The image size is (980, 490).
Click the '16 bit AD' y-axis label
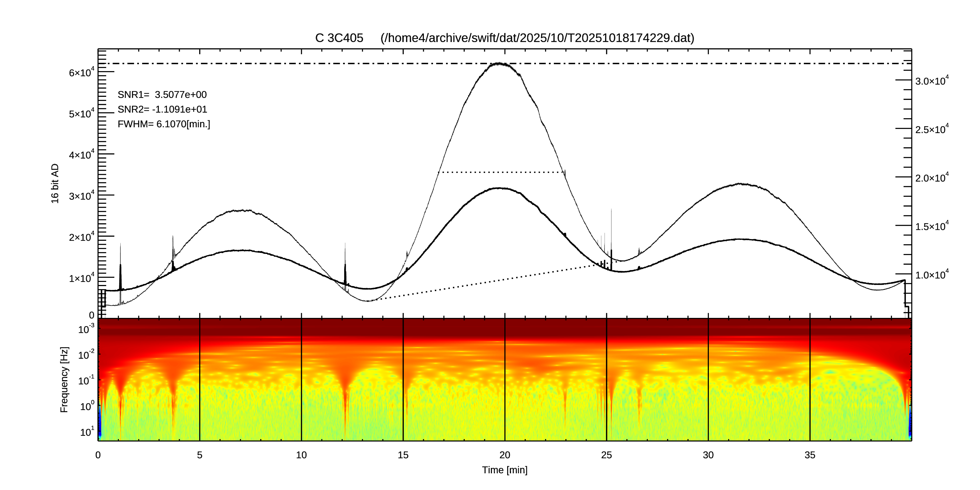pyautogui.click(x=55, y=183)
